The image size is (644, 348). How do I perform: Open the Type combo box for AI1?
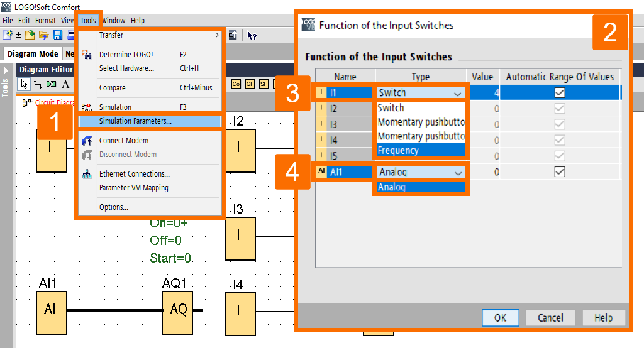point(421,172)
